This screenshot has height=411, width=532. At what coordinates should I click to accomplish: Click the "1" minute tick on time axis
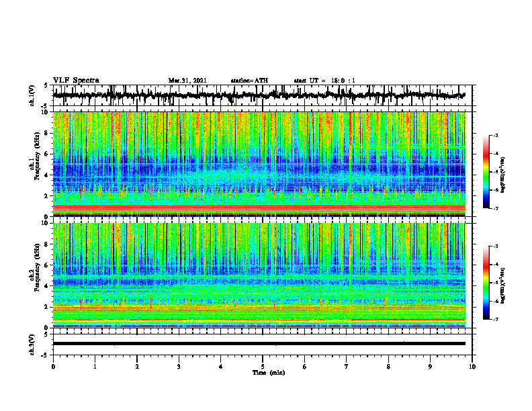(x=95, y=367)
